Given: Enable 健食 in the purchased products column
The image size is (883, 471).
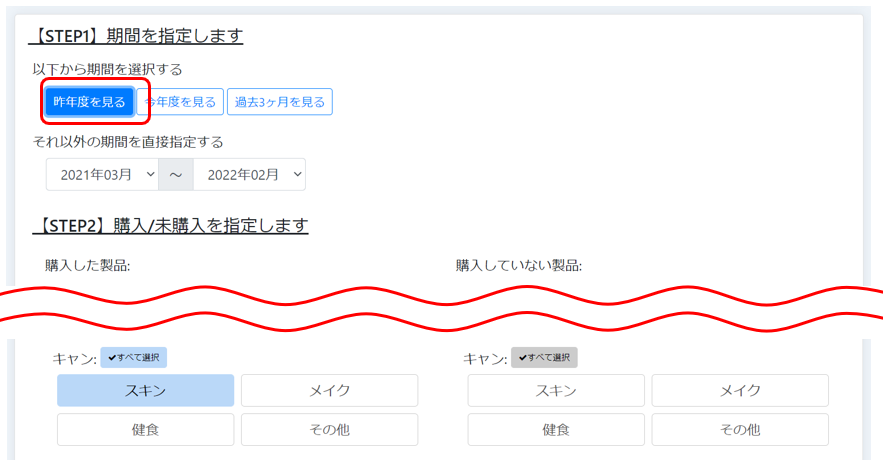Looking at the screenshot, I should pyautogui.click(x=145, y=430).
